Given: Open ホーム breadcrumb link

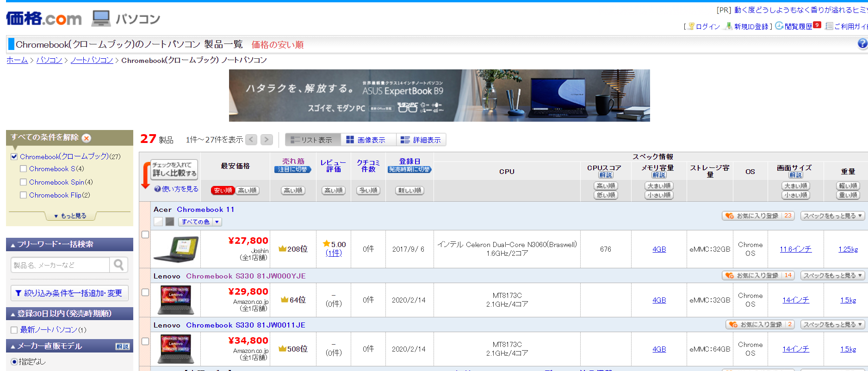Looking at the screenshot, I should coord(17,60).
